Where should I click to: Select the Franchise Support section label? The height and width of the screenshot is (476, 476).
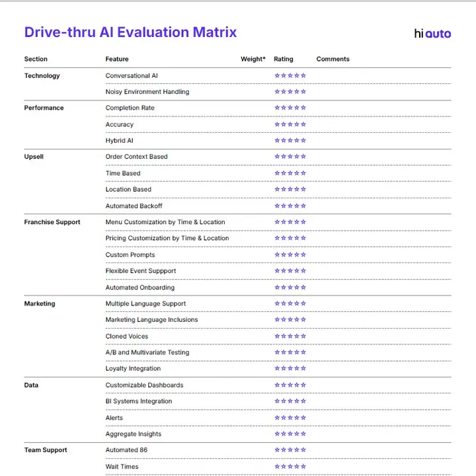[52, 222]
